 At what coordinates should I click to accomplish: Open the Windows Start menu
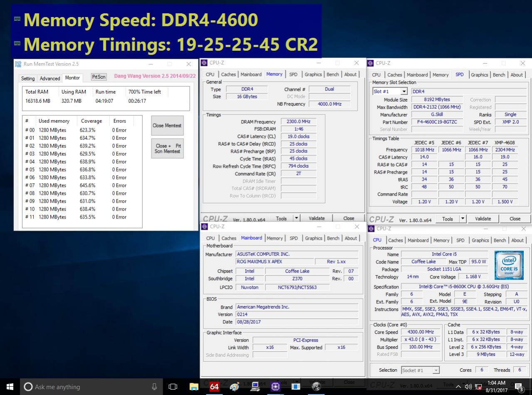tap(10, 387)
